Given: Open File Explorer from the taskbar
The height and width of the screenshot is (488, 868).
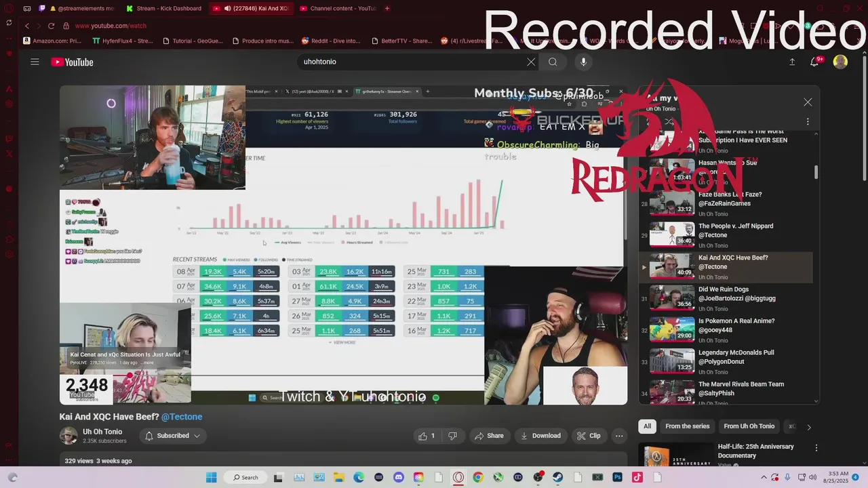Looking at the screenshot, I should click(338, 477).
